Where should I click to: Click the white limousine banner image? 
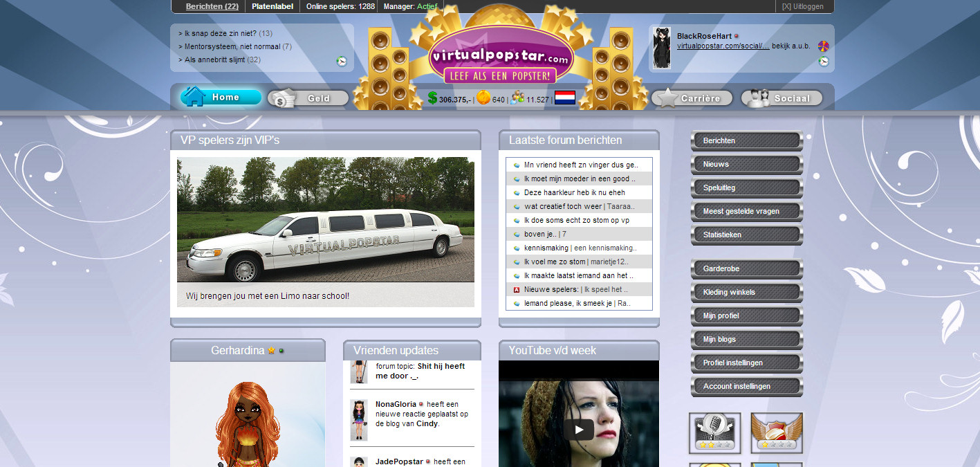pos(325,220)
